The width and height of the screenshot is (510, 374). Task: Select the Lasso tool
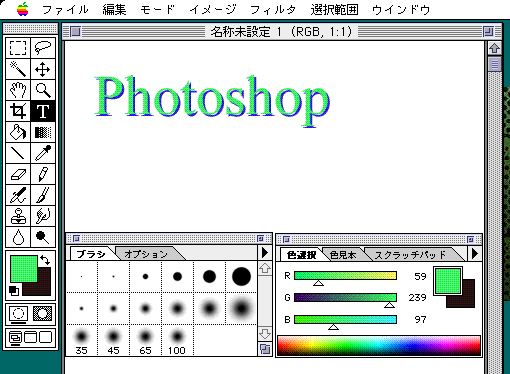43,48
